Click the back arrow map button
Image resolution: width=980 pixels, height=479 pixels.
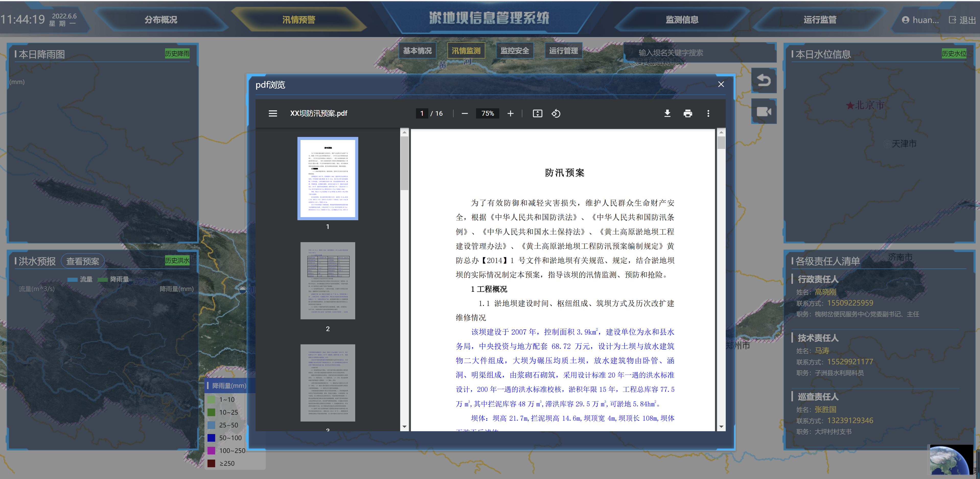(764, 80)
